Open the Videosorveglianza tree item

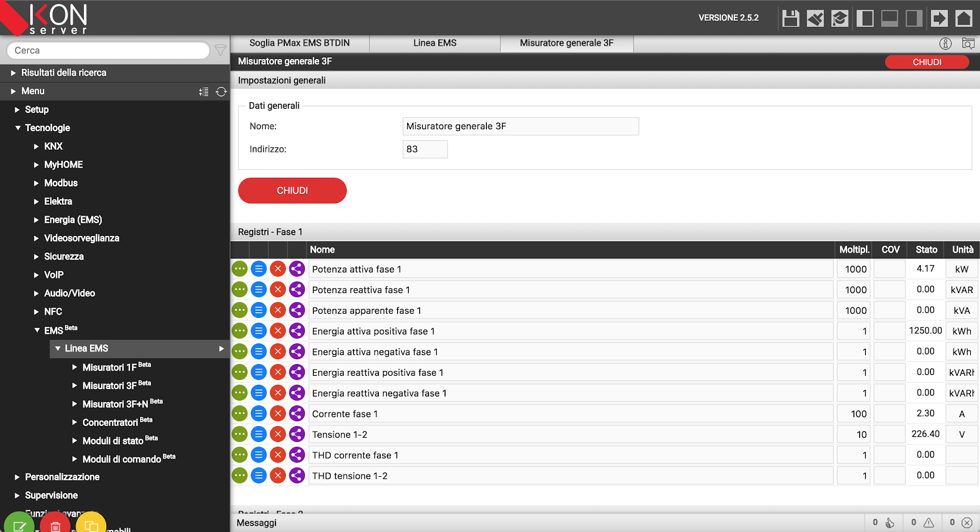pos(82,238)
